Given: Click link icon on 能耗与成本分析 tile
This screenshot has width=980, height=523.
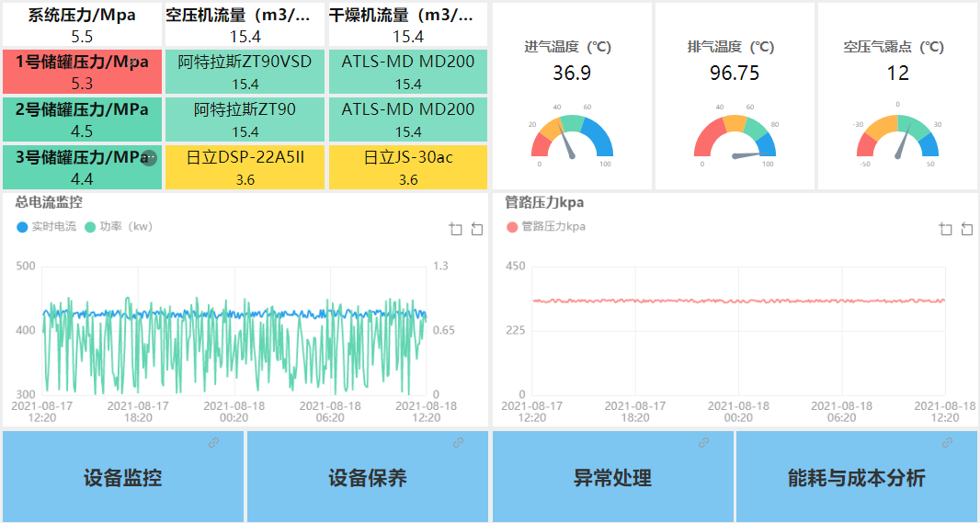Looking at the screenshot, I should (948, 442).
